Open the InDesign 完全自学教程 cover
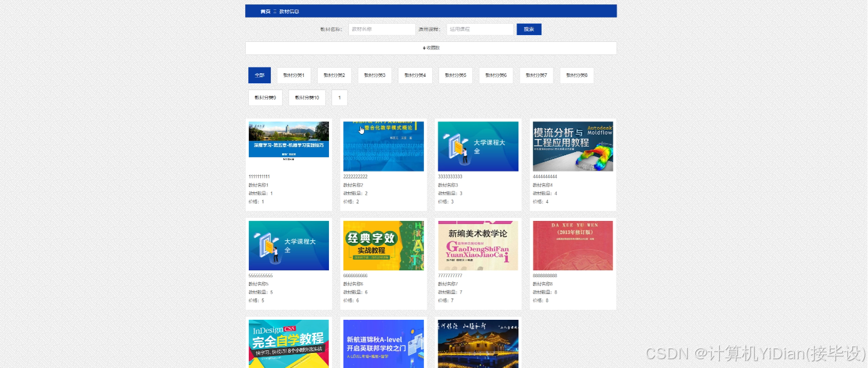The image size is (868, 368). pyautogui.click(x=289, y=344)
